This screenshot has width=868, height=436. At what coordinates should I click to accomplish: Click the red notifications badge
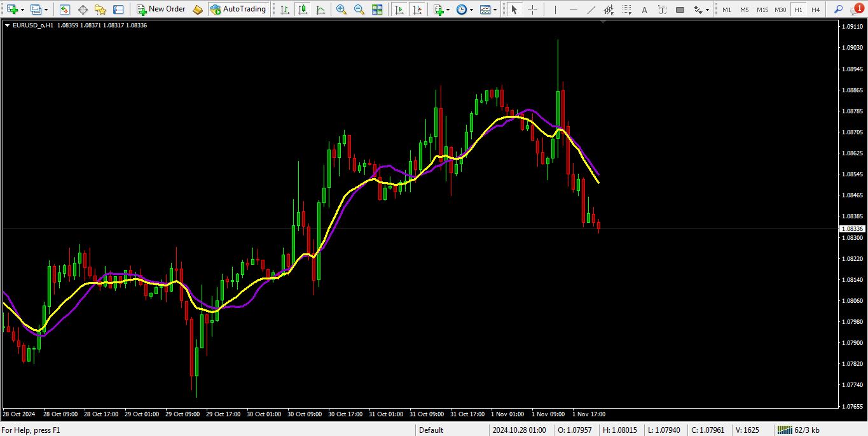(x=858, y=8)
